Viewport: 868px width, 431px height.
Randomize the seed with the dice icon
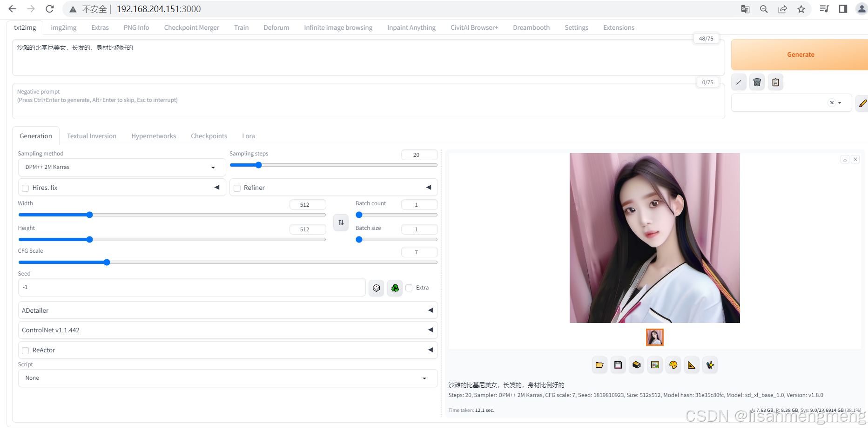tap(376, 287)
